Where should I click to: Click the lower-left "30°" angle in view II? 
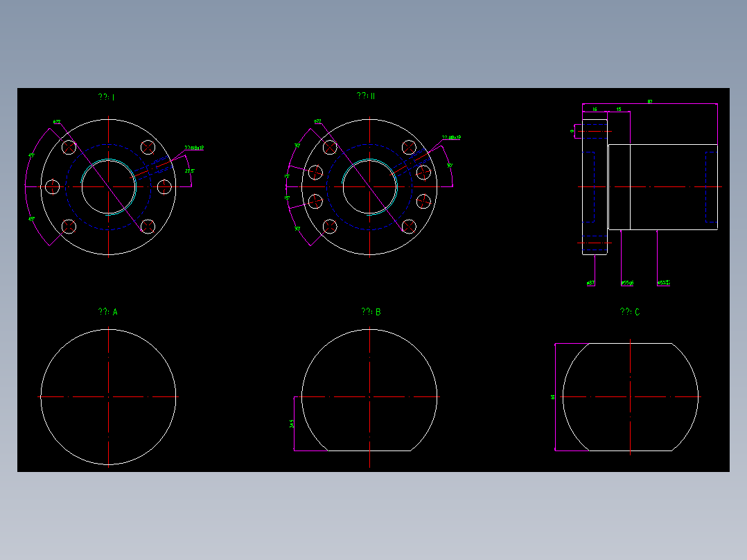click(297, 229)
